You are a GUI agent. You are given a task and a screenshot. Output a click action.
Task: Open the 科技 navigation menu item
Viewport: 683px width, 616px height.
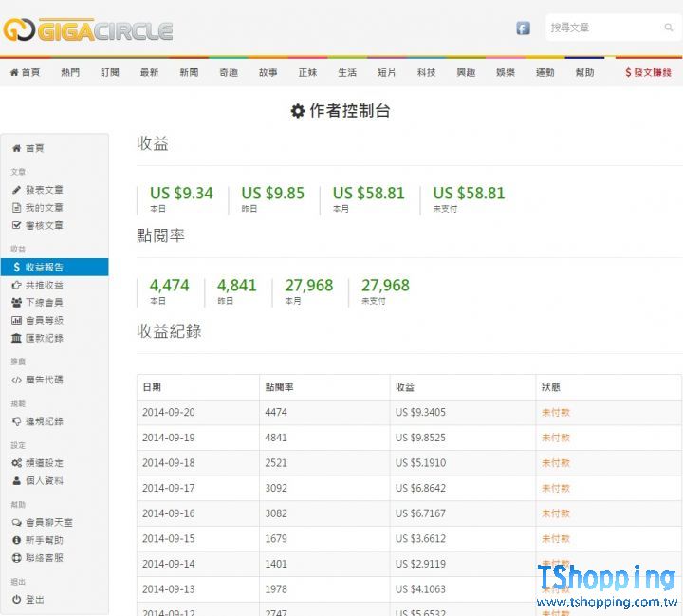(426, 73)
